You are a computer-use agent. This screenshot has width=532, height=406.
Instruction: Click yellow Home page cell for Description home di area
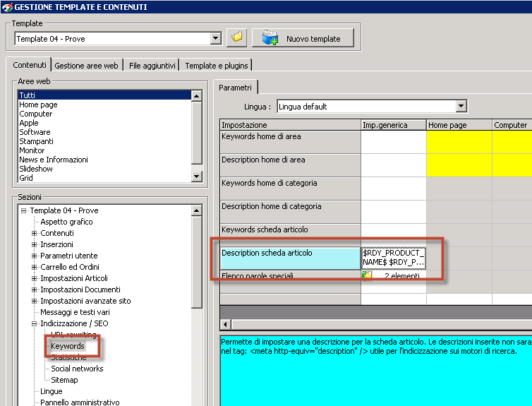(x=459, y=165)
